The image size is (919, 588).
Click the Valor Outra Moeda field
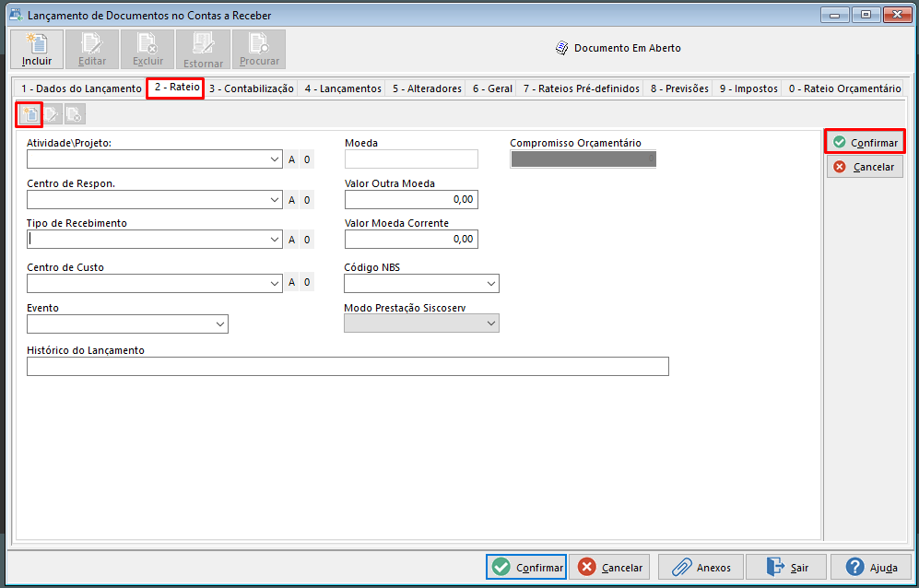[x=411, y=199]
